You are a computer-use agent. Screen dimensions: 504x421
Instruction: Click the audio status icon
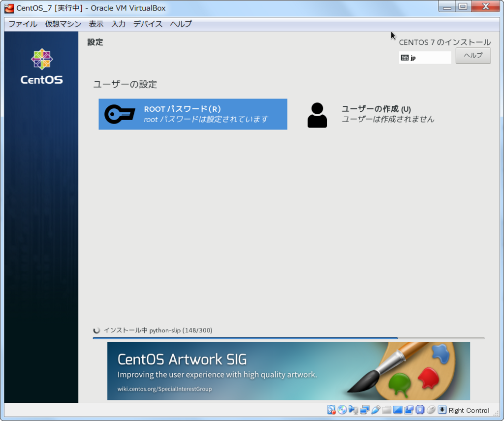coord(353,410)
